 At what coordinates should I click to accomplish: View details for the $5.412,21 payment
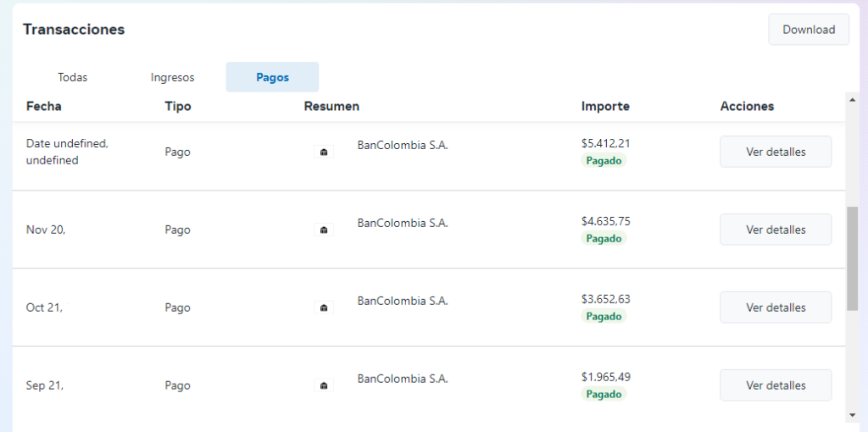click(775, 152)
